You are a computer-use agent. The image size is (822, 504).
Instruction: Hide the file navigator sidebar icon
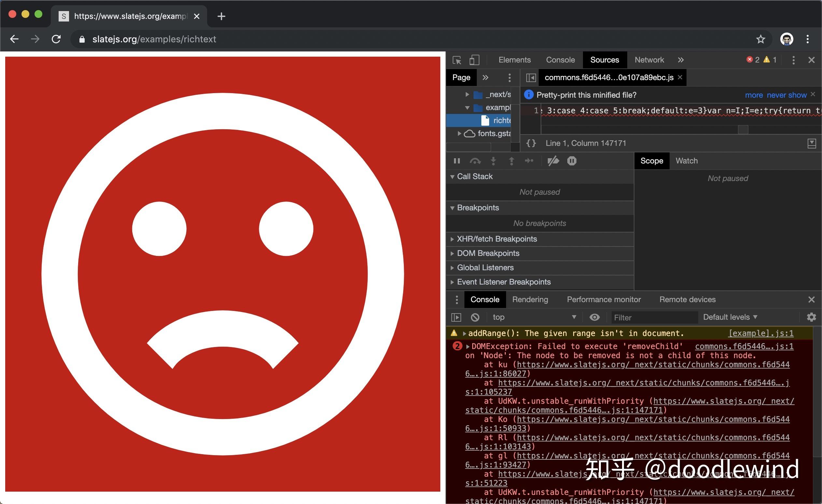point(531,78)
